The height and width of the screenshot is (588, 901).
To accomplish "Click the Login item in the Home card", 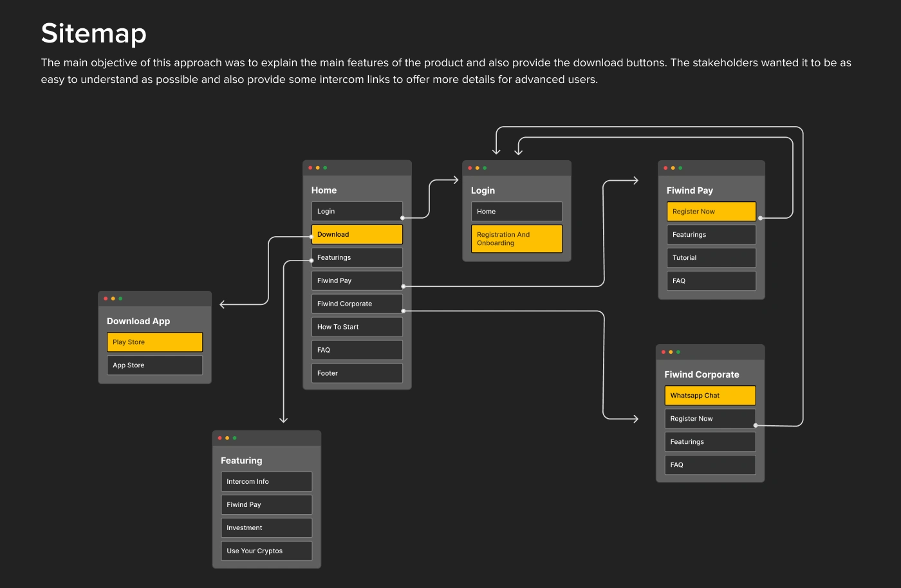I will pyautogui.click(x=357, y=211).
